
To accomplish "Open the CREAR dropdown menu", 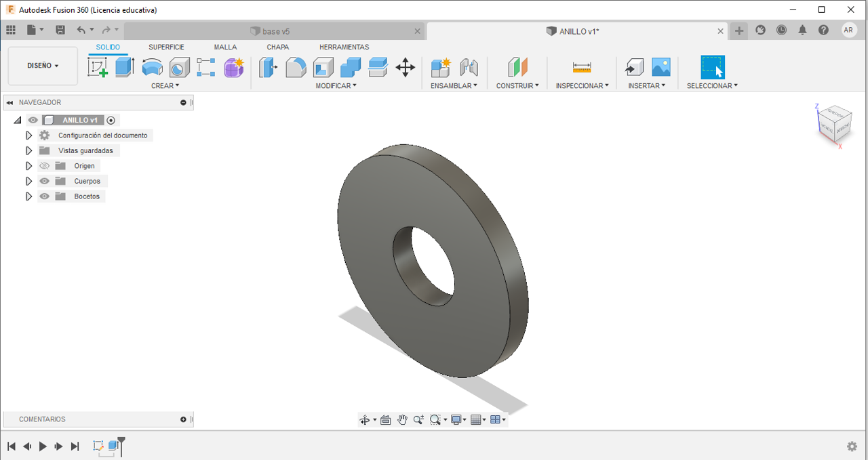I will (x=165, y=86).
